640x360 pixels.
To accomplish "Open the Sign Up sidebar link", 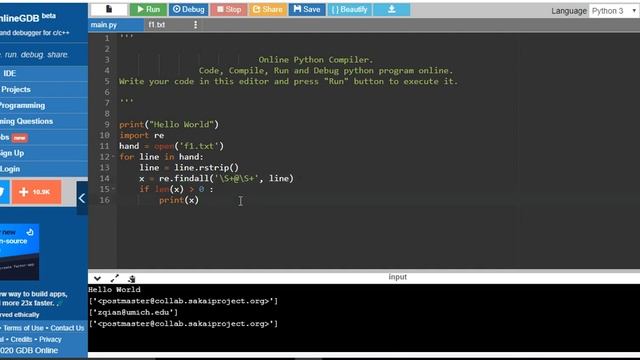I will [x=44, y=153].
